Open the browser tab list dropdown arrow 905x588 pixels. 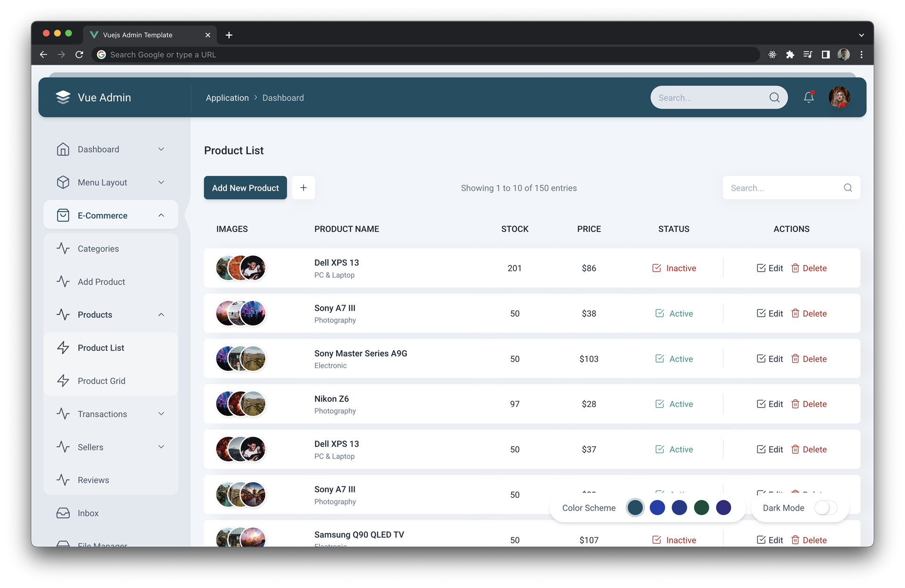[861, 35]
